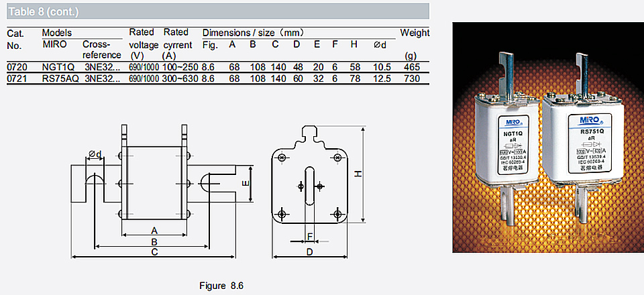The image size is (644, 295).
Task: Click catalog number "0720"
Action: (x=17, y=67)
